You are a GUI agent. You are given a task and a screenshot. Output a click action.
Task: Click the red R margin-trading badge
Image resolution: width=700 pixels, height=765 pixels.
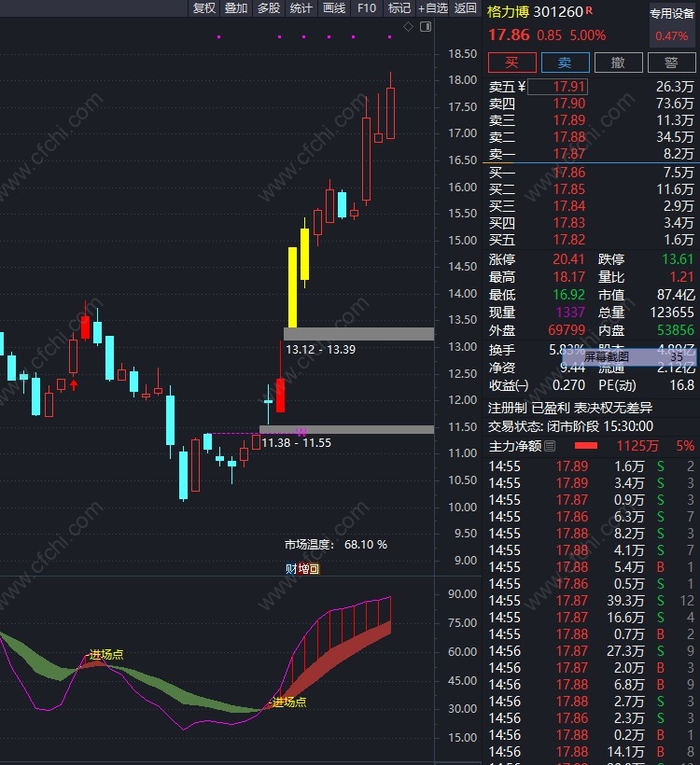tap(589, 9)
